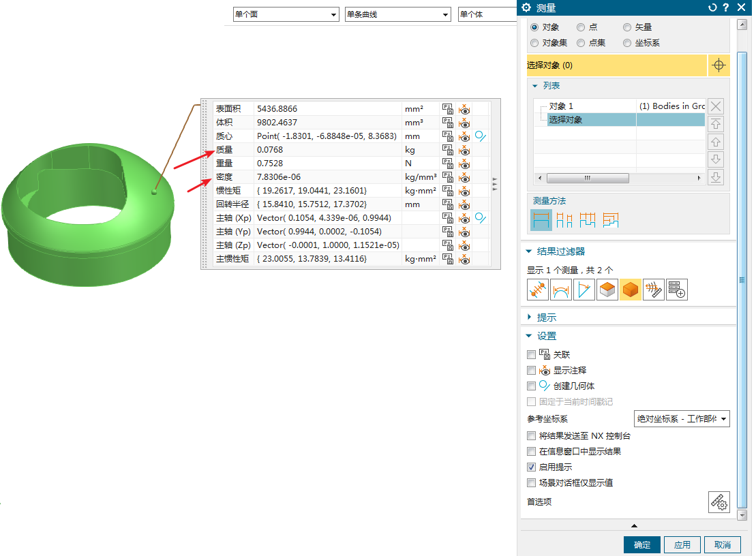Toggle the face properties filter icon
Screen dimensions: 756x556
pos(607,290)
